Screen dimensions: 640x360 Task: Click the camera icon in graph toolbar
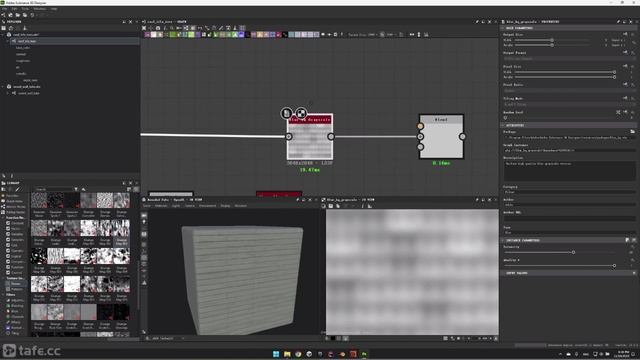(x=158, y=28)
